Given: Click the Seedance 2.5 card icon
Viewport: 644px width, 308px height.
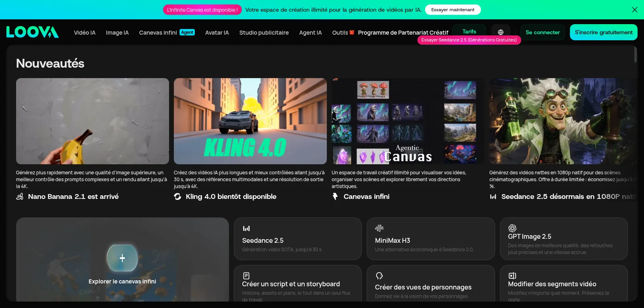Looking at the screenshot, I should pyautogui.click(x=246, y=228).
